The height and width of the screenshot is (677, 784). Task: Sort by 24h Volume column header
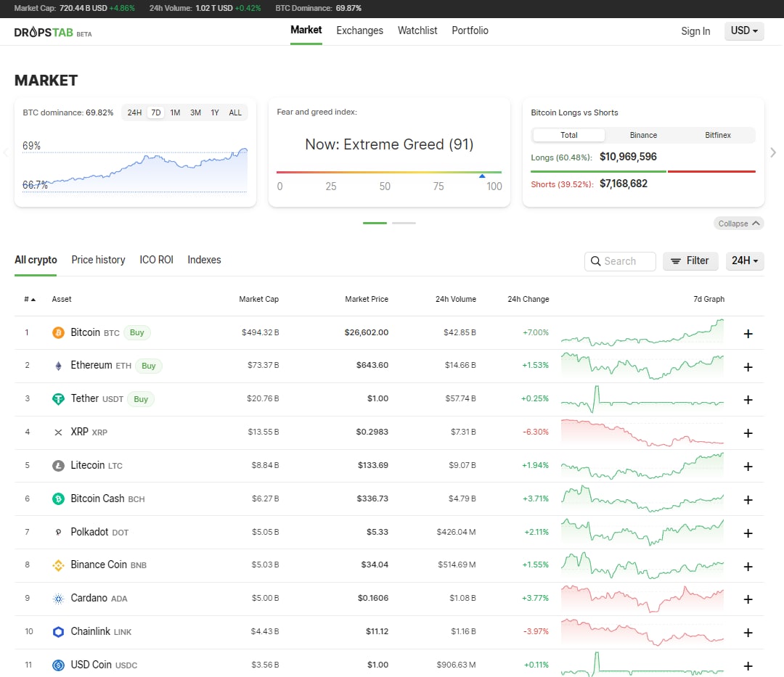point(455,299)
